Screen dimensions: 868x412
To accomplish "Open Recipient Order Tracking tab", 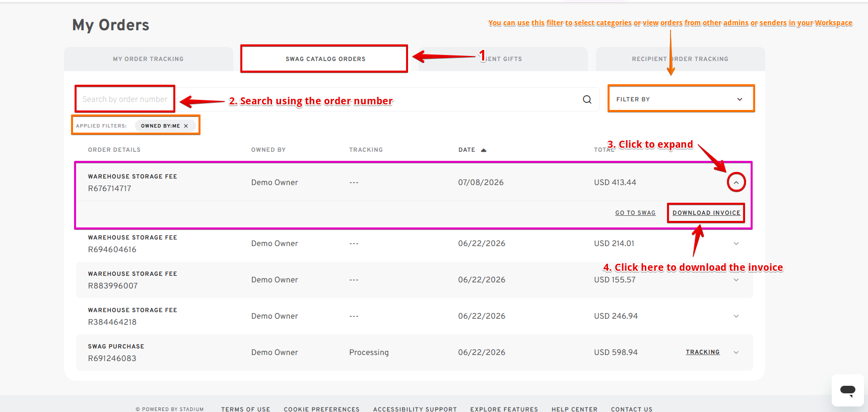I will (x=680, y=59).
